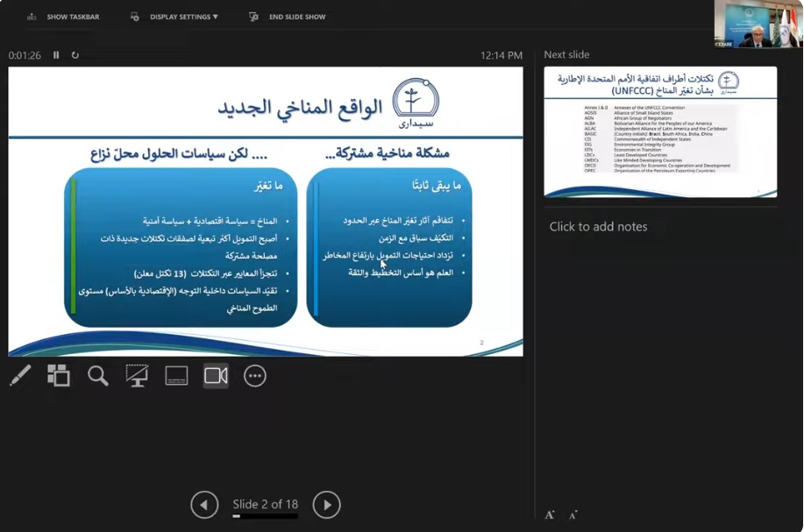This screenshot has height=532, width=804.
Task: Decrease notes text size
Action: pyautogui.click(x=573, y=514)
